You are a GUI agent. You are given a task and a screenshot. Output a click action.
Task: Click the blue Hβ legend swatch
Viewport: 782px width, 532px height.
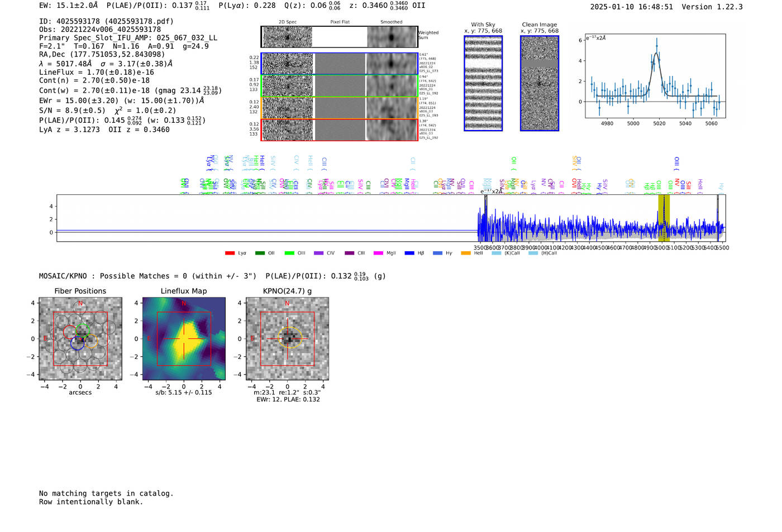409,253
